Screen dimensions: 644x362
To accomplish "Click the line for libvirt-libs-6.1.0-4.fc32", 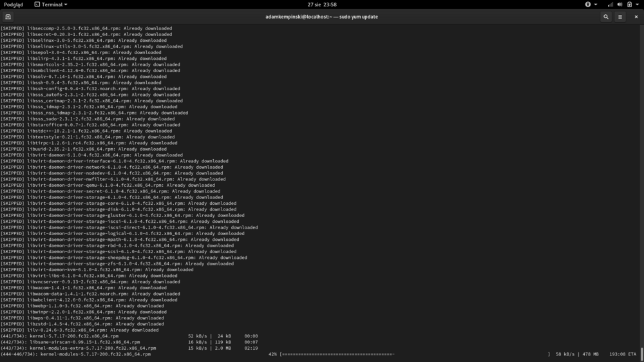I will (x=89, y=276).
